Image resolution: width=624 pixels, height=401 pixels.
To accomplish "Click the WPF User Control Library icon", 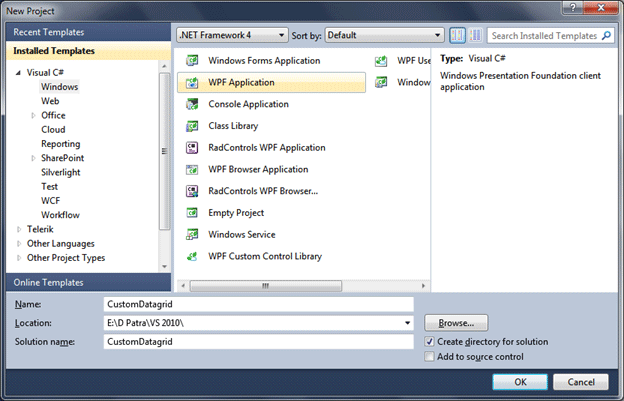I will pyautogui.click(x=381, y=60).
